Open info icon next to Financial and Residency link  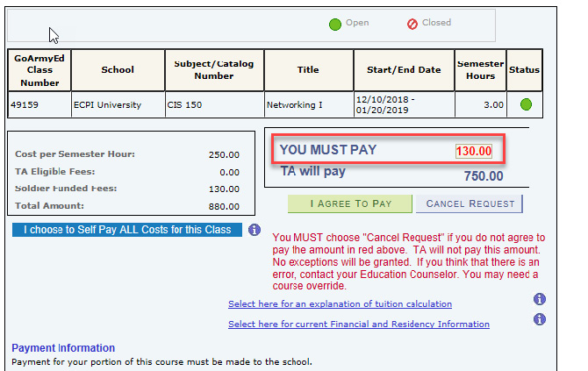[540, 319]
